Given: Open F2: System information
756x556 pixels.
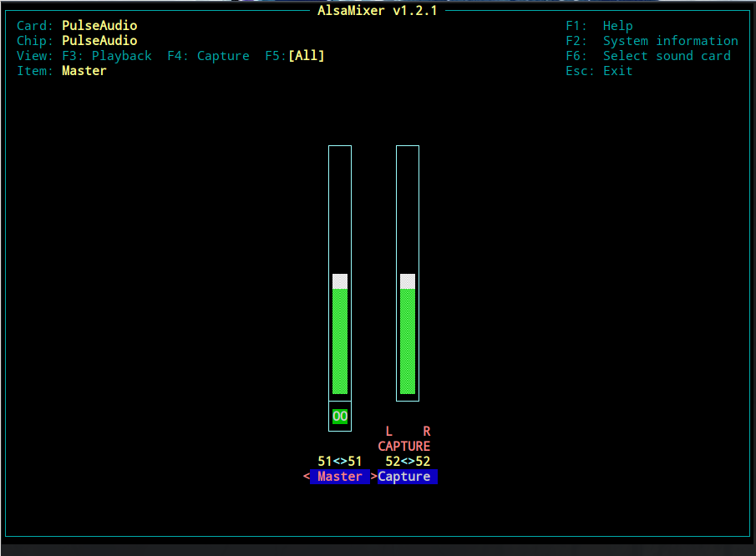Looking at the screenshot, I should click(652, 41).
